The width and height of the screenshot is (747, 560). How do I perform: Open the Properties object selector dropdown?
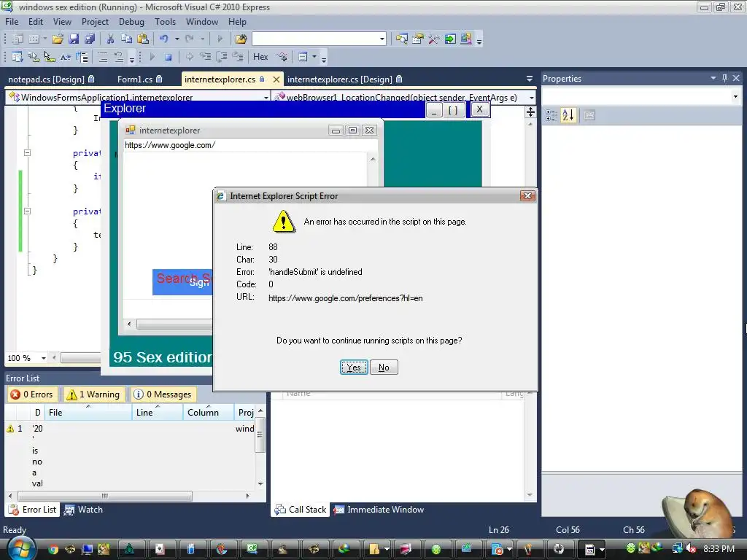[x=735, y=97]
